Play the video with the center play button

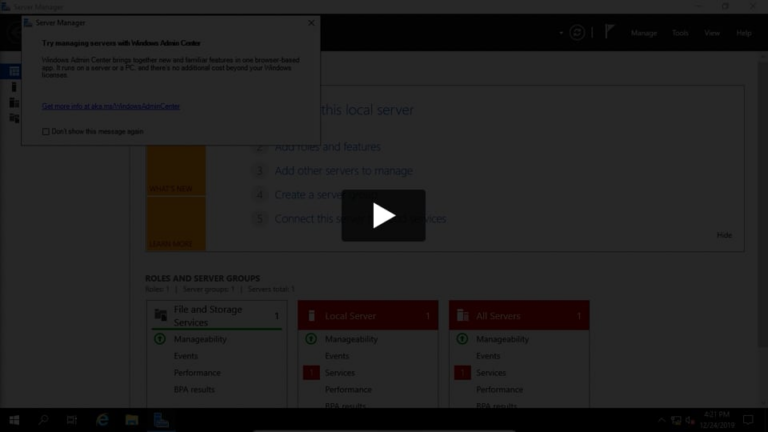tap(383, 215)
